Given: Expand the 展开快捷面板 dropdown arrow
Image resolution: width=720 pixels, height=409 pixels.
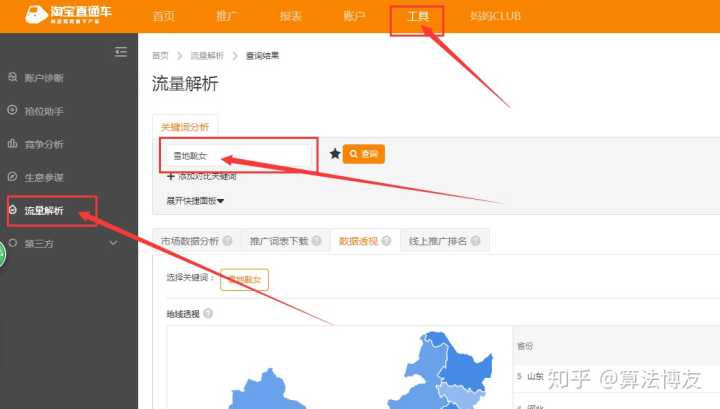Looking at the screenshot, I should click(220, 201).
